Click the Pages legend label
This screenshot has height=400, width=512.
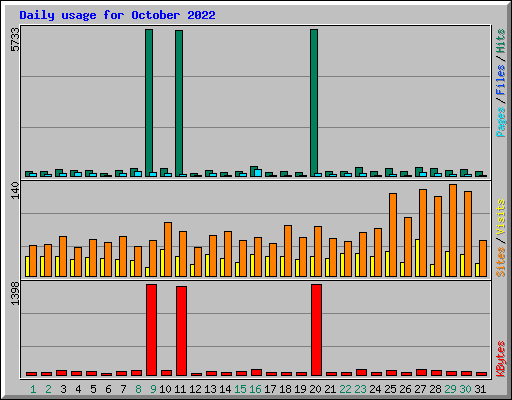coord(501,122)
